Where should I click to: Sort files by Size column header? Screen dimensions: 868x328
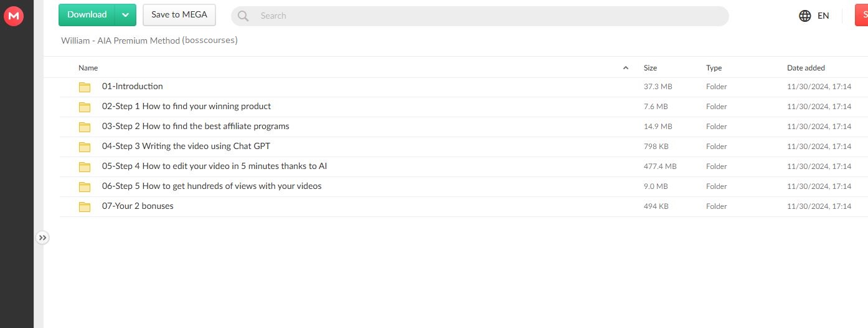[650, 68]
